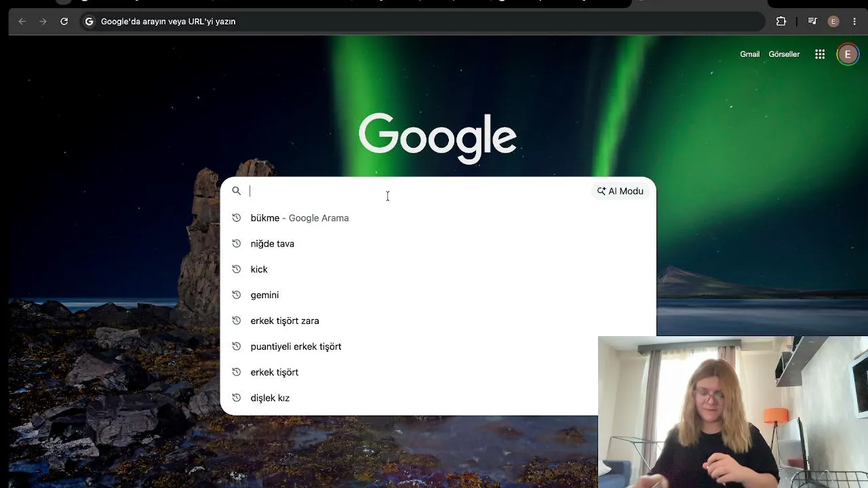Pick the puantiyeli erkek tişört suggestion
Viewport: 868px width, 488px height.
coord(410,346)
